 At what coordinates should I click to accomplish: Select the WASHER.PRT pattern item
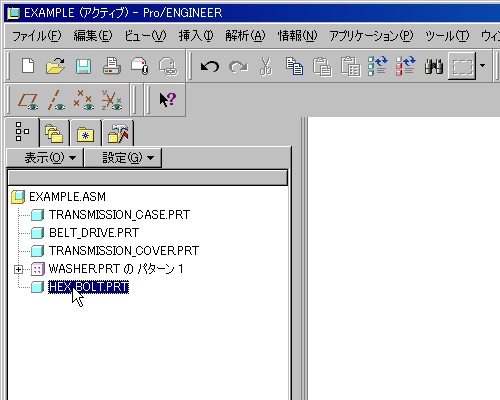pos(116,269)
